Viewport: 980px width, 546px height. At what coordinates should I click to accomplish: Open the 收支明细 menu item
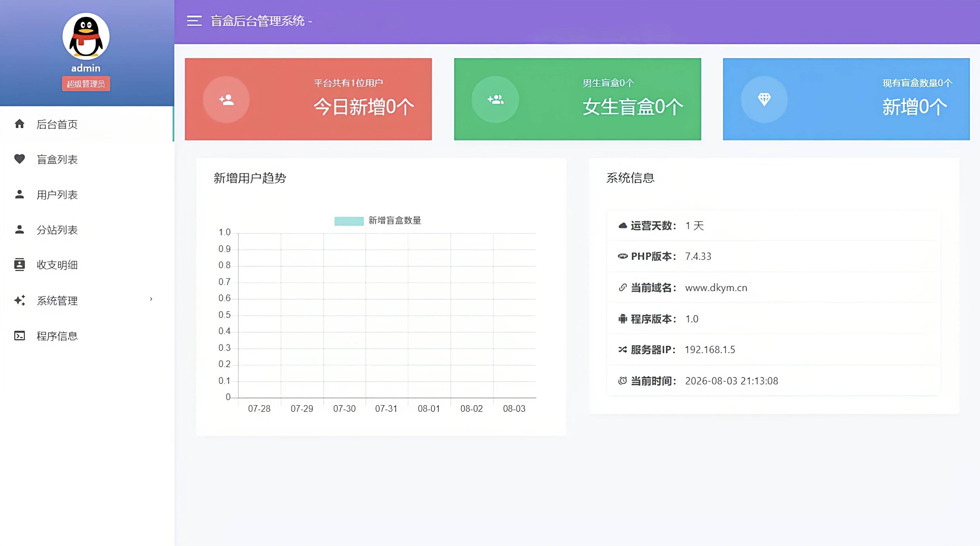point(87,265)
